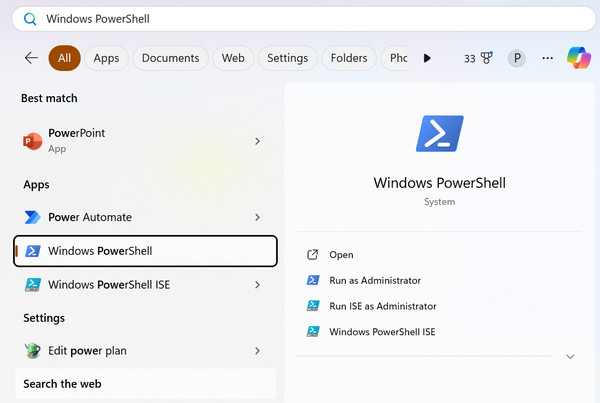
Task: Go back with the left arrow
Action: pyautogui.click(x=31, y=58)
